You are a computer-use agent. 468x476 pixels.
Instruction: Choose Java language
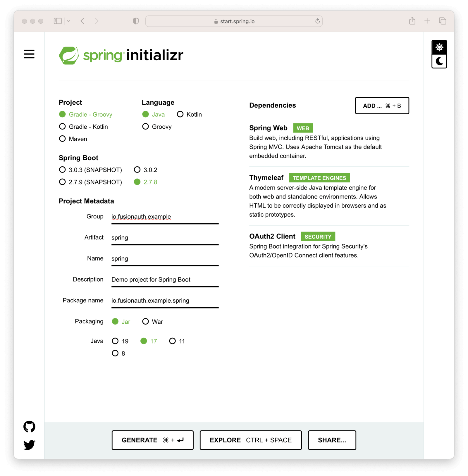[x=153, y=114]
